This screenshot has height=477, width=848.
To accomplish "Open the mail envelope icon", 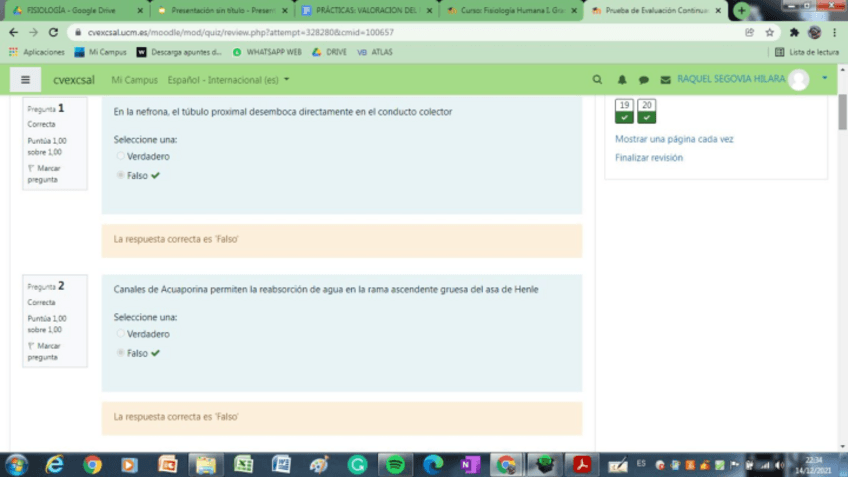I will pos(665,80).
